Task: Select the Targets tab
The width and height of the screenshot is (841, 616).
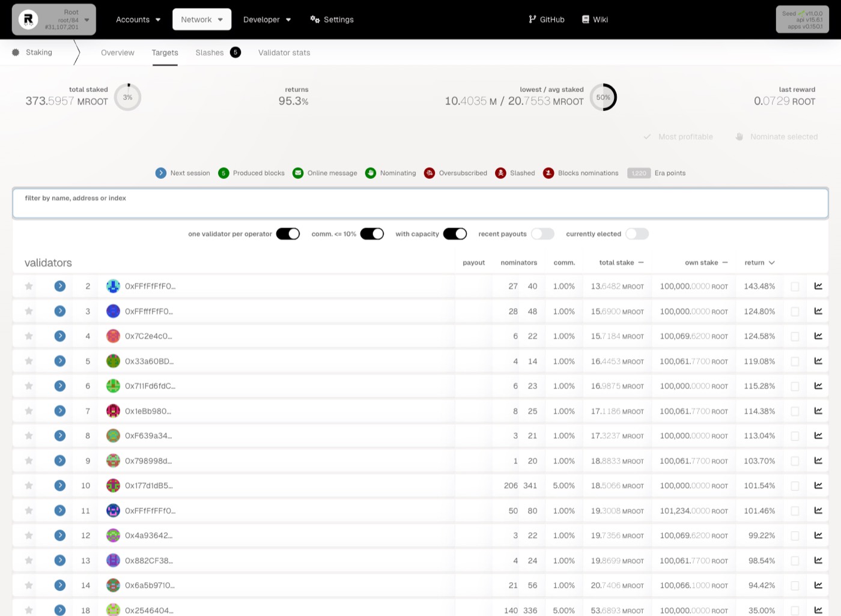Action: [165, 53]
